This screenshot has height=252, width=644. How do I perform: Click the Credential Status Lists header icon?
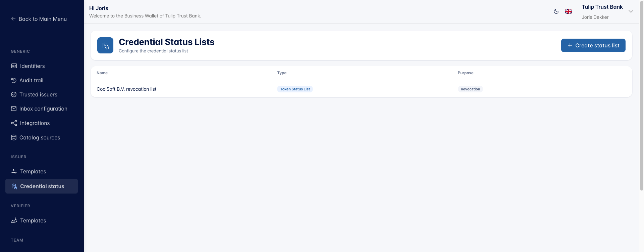coord(105,45)
